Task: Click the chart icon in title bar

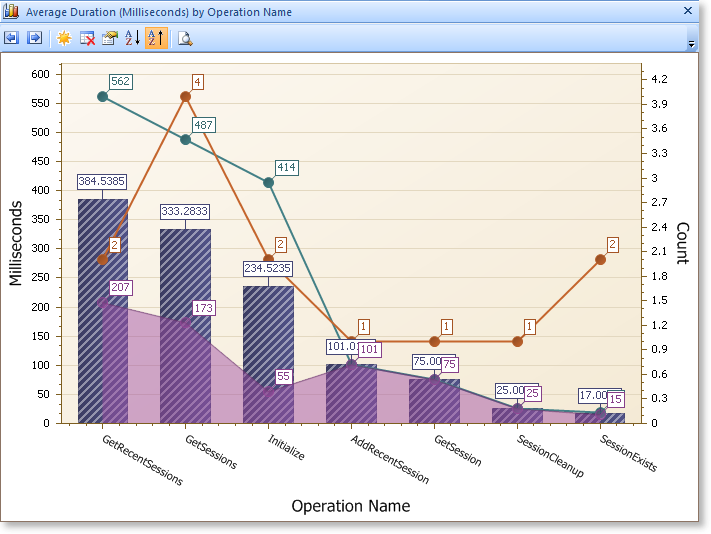Action: point(12,11)
